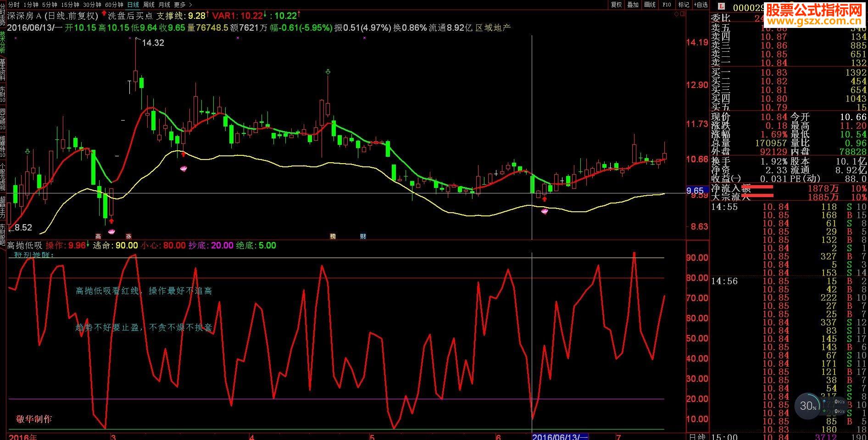Open 维赛特10 sidebar tab
868x440 pixels.
click(3, 146)
